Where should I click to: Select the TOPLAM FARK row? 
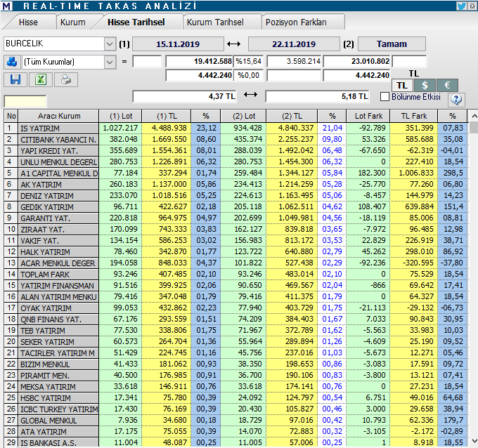pyautogui.click(x=235, y=274)
